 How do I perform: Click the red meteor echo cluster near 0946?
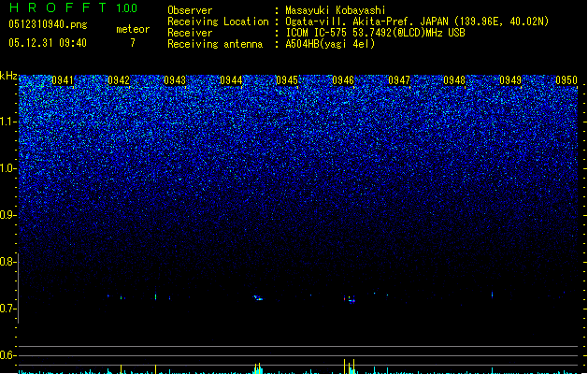pos(350,299)
